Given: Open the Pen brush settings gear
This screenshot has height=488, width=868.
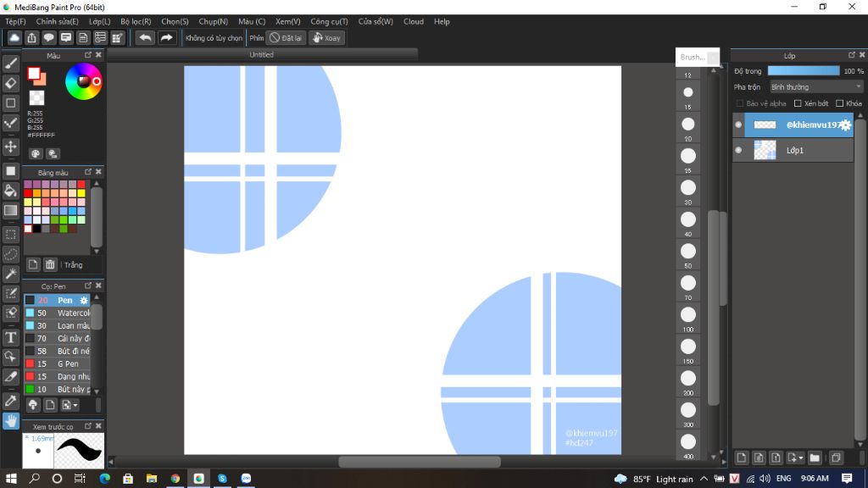Looking at the screenshot, I should 84,301.
